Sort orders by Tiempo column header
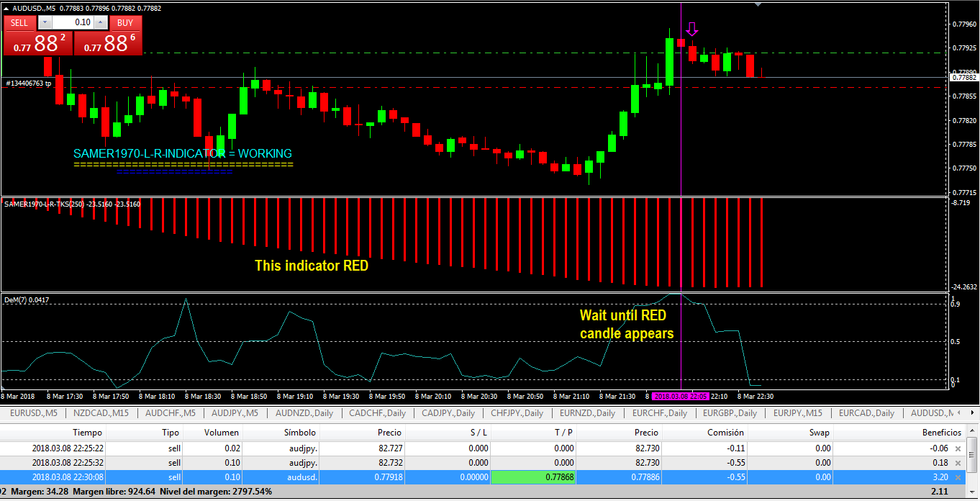Screen dimensions: 980x501 coord(88,433)
